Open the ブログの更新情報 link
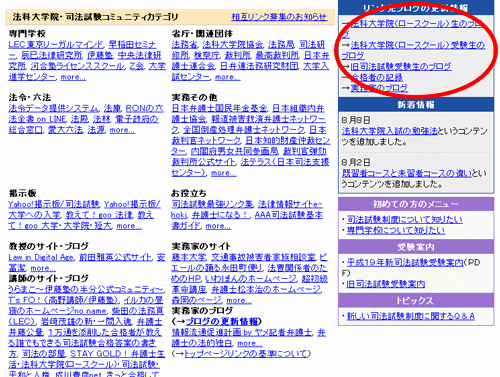The height and width of the screenshot is (377, 500). click(222, 321)
